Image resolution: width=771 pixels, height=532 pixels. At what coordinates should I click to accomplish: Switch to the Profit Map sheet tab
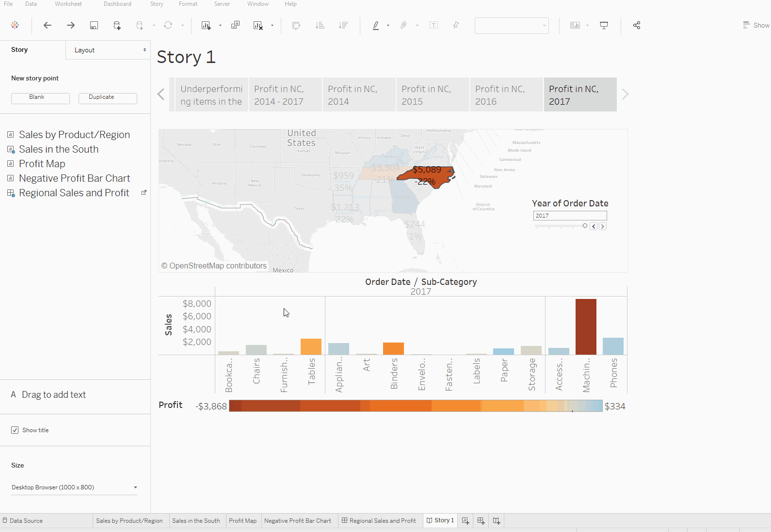click(242, 520)
